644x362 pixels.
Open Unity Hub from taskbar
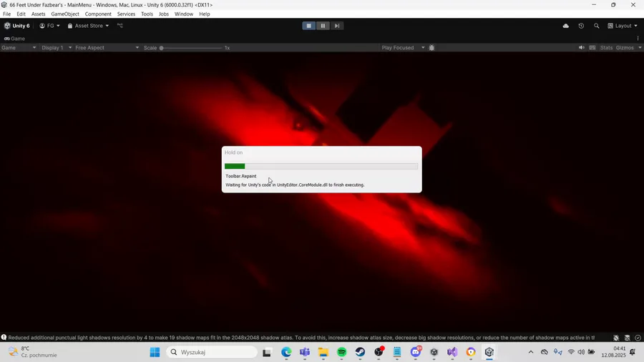pyautogui.click(x=434, y=352)
